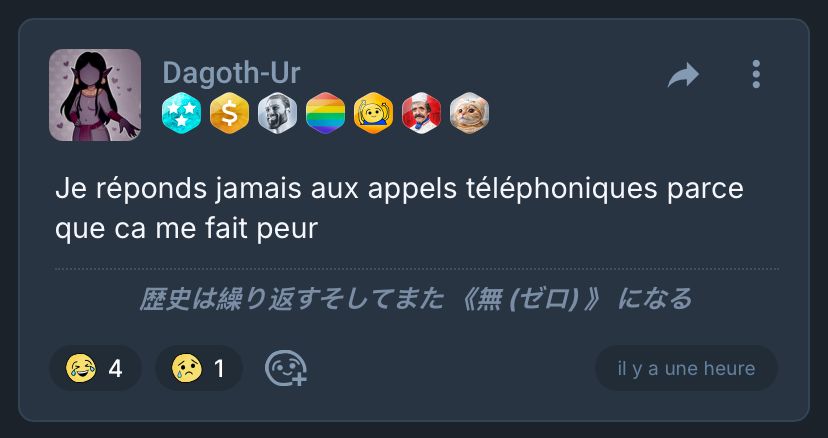Toggle the laughing-tears reaction with 4
The height and width of the screenshot is (438, 828).
(96, 368)
